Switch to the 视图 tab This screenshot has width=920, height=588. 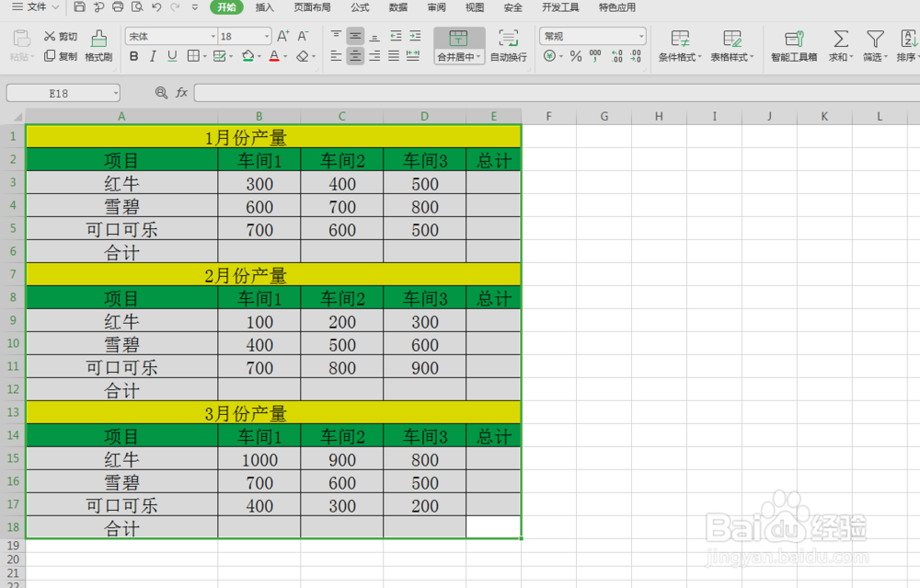click(474, 7)
